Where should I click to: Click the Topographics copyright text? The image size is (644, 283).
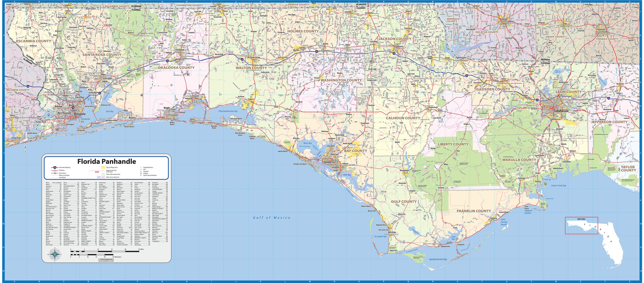pyautogui.click(x=106, y=260)
